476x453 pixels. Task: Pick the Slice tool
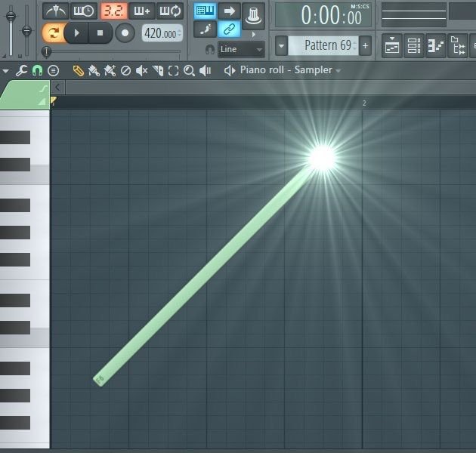[x=157, y=70]
